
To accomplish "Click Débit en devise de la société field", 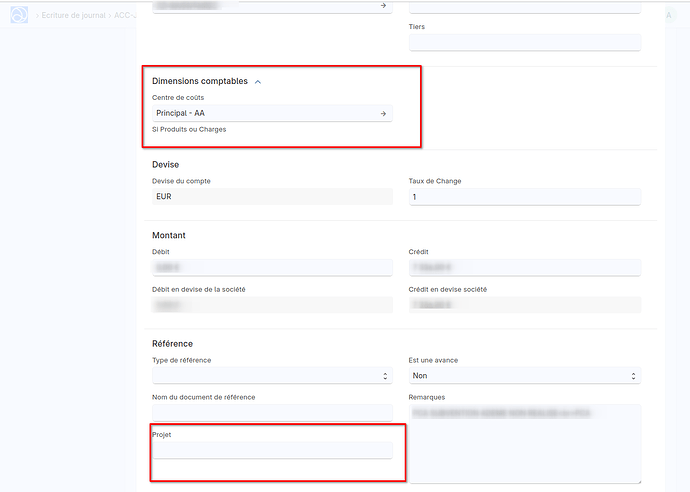I will pos(271,305).
